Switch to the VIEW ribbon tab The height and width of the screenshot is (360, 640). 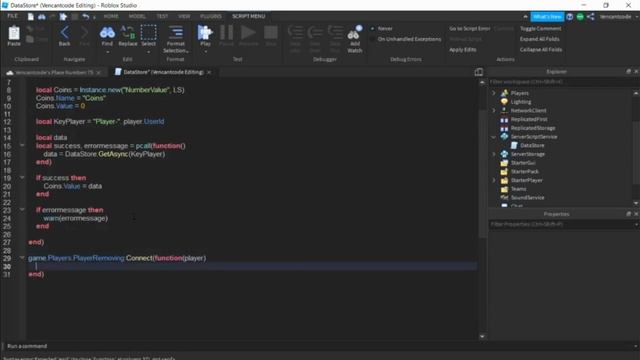[x=184, y=16]
